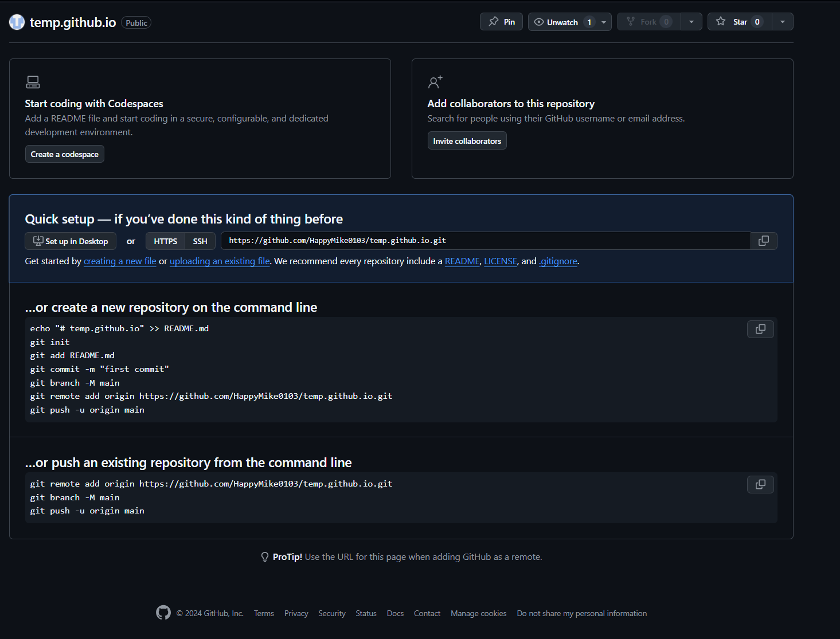Click the 'git add README.md' command line
The height and width of the screenshot is (639, 840).
click(x=72, y=355)
